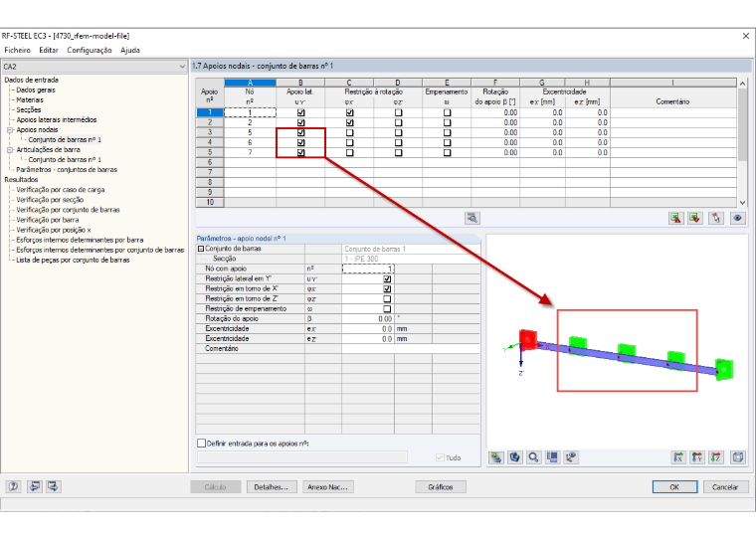Select Verificação por caso de carga

pyautogui.click(x=61, y=190)
